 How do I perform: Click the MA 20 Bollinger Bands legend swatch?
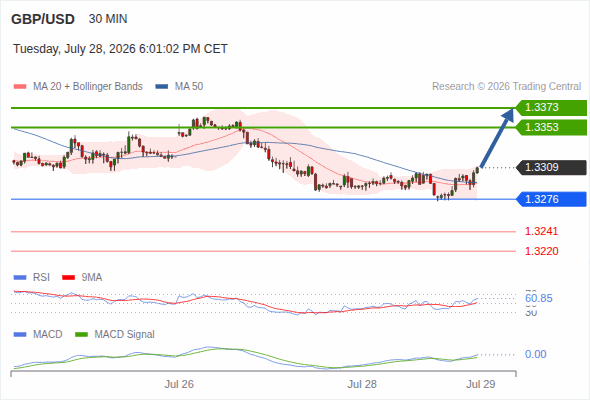(20, 87)
